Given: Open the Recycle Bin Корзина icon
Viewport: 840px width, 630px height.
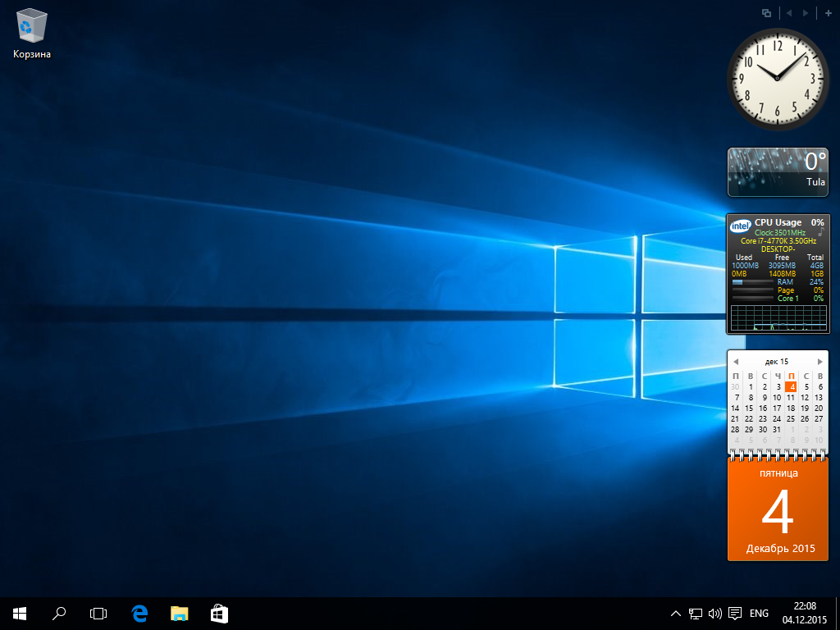Looking at the screenshot, I should [32, 33].
